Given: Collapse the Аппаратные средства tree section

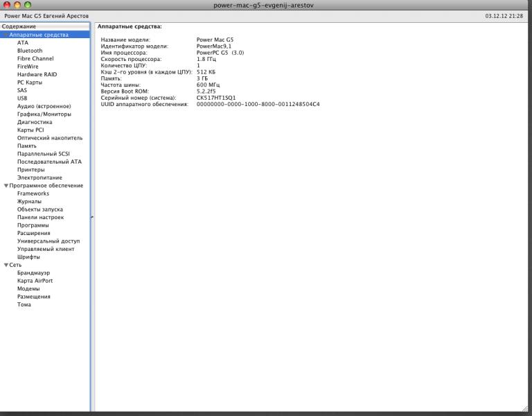Looking at the screenshot, I should (x=6, y=35).
